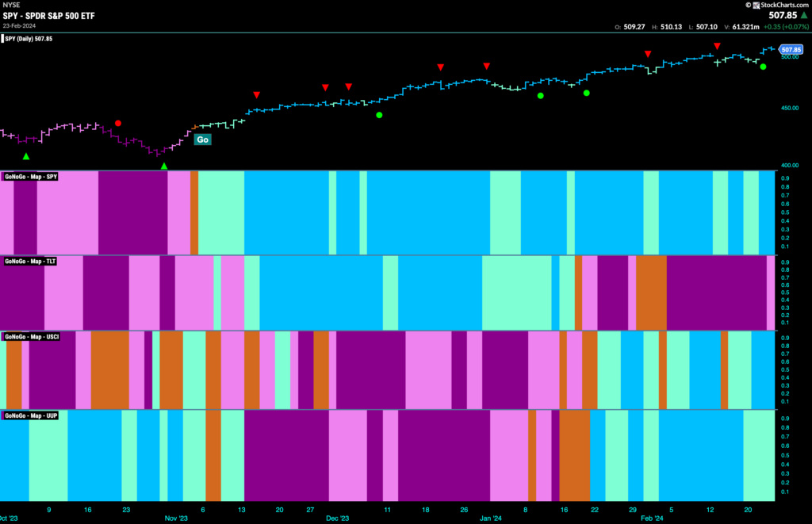The height and width of the screenshot is (524, 812).
Task: Select the GoNoGo - Map - SPY label
Action: tap(31, 177)
